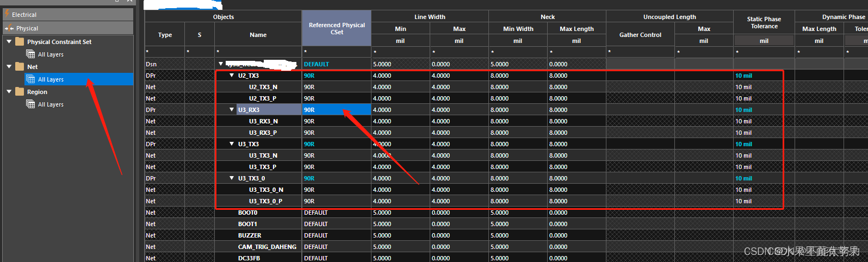
Task: Select the Referenced Physical CSet column header
Action: (x=336, y=28)
